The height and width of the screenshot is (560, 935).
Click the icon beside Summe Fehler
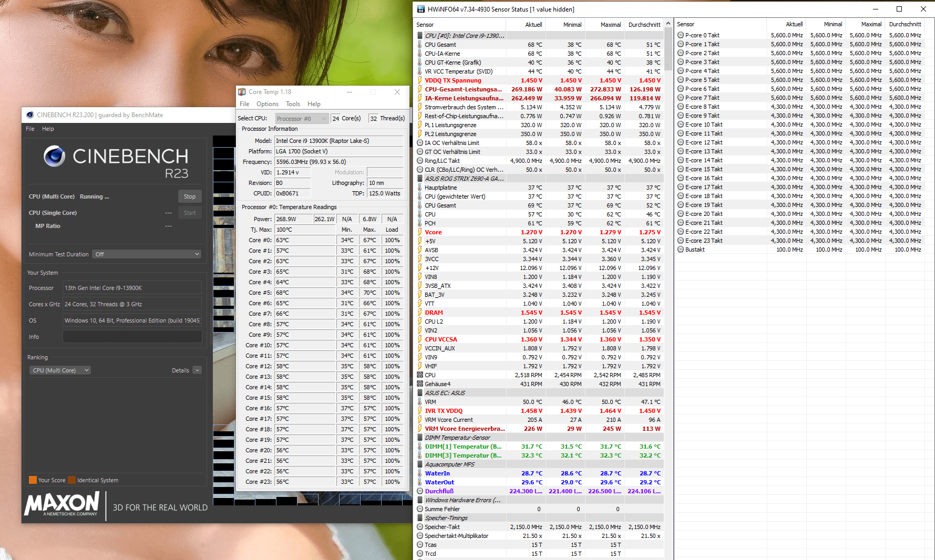420,509
